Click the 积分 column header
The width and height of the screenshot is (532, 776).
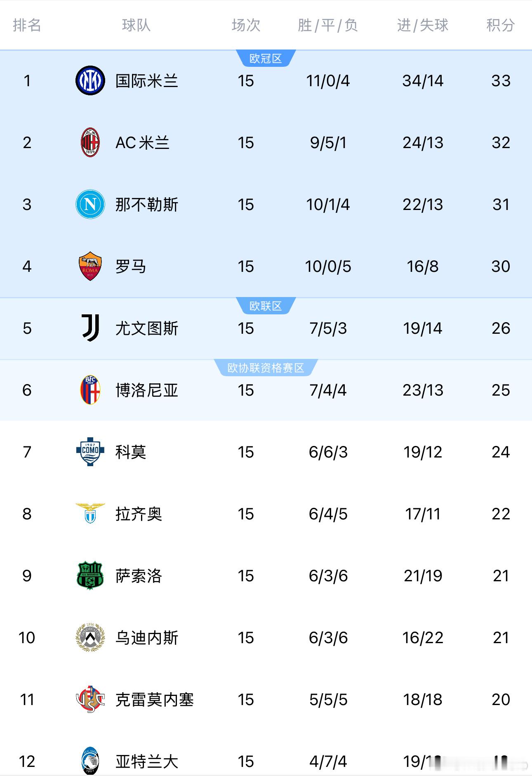501,25
